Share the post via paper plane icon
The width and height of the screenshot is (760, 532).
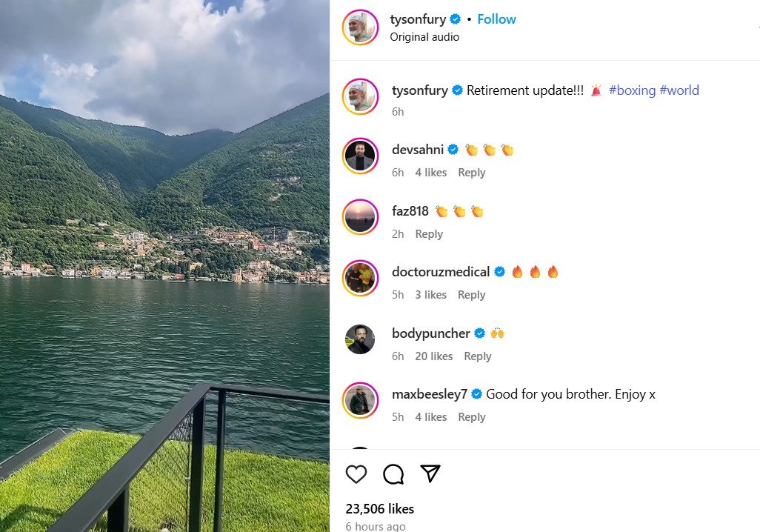click(430, 473)
